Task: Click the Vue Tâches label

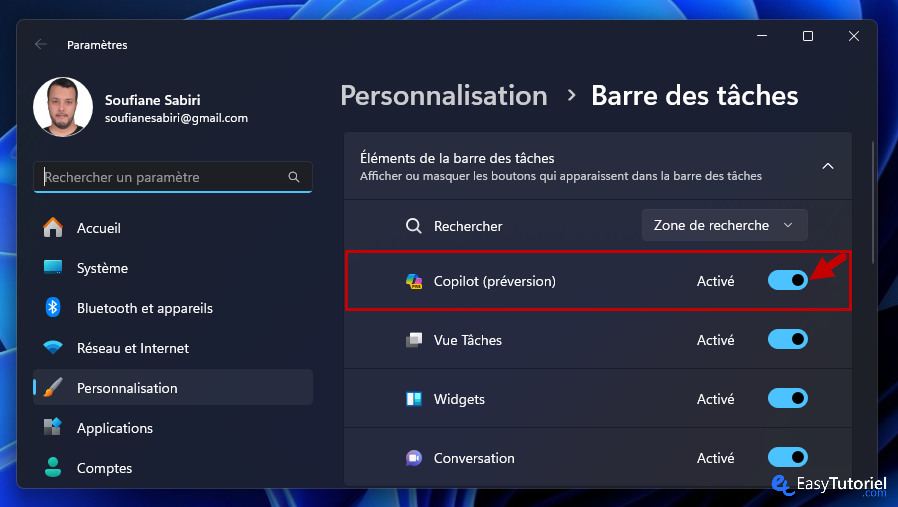Action: (x=467, y=340)
